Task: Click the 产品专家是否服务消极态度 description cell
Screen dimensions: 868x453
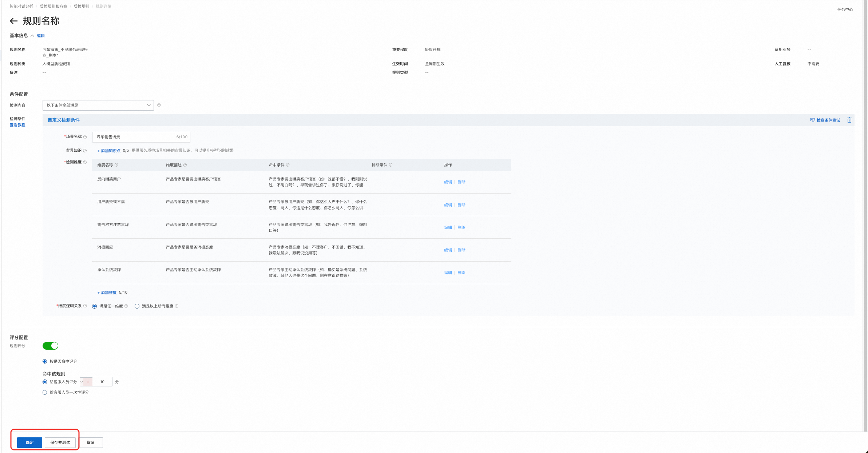Action: pyautogui.click(x=189, y=247)
